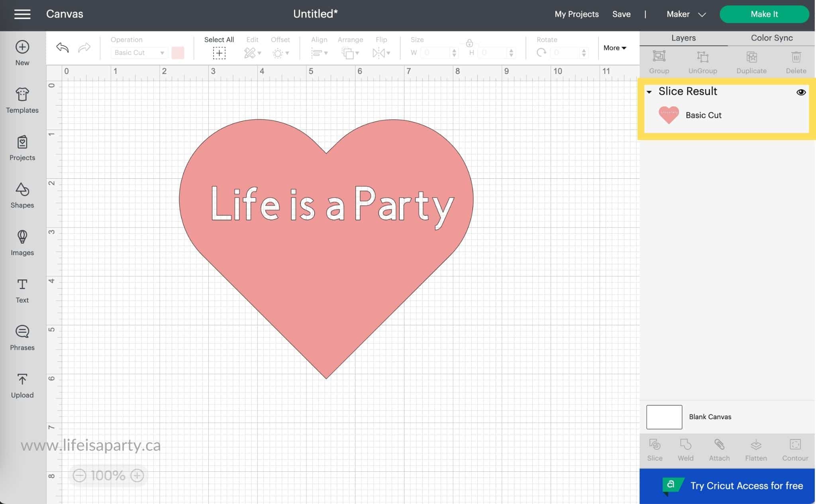Select the pink color swatch
The image size is (816, 504).
[x=177, y=53]
